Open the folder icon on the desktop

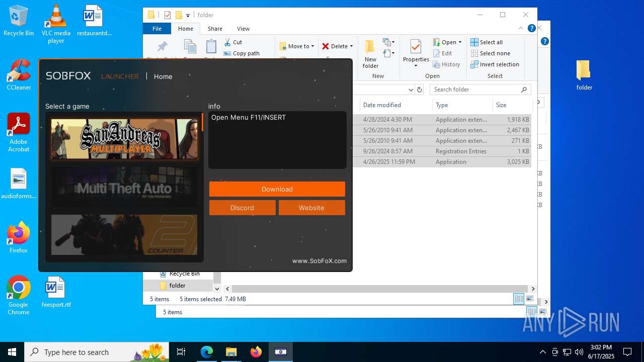[x=584, y=75]
